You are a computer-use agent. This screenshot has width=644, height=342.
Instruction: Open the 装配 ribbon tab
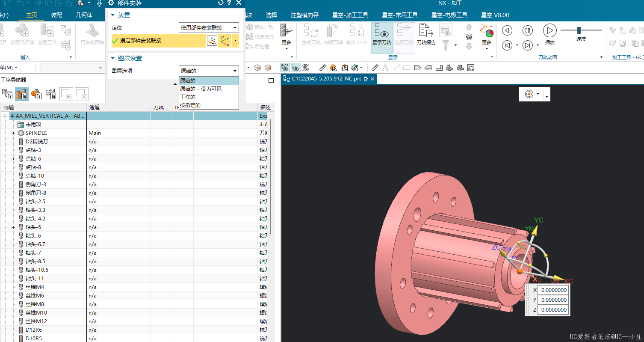[56, 15]
